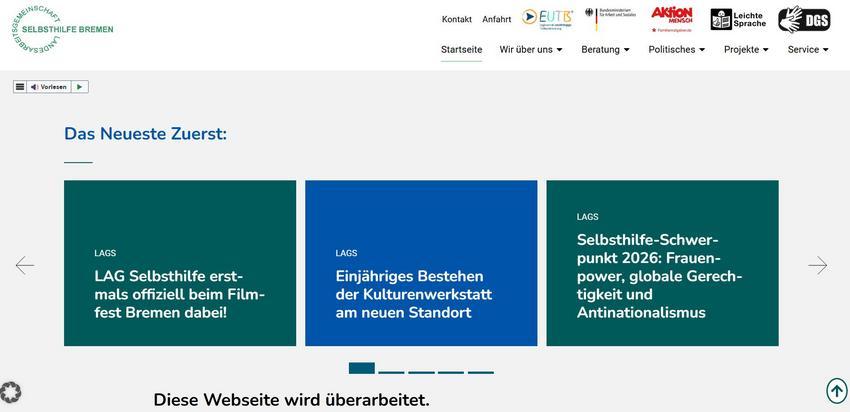The height and width of the screenshot is (412, 850).
Task: Click the Bundesministerium für Arbeit logo
Action: point(610,18)
